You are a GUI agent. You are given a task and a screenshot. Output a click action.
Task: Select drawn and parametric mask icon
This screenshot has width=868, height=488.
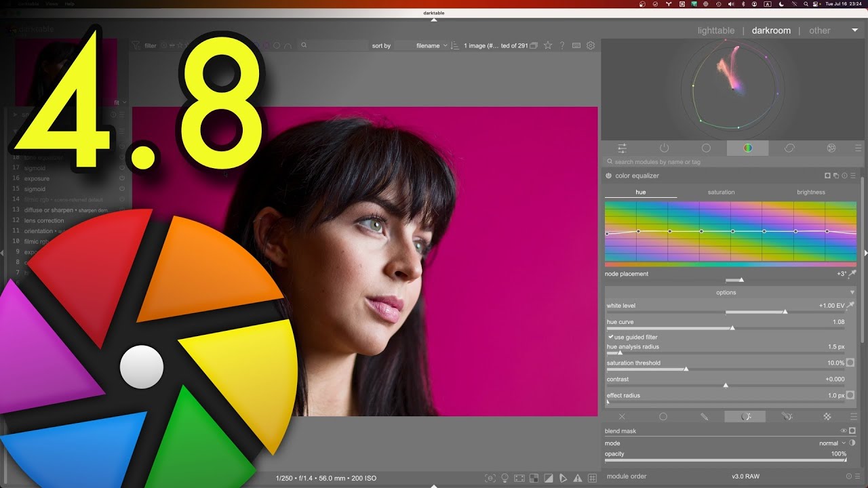click(787, 417)
